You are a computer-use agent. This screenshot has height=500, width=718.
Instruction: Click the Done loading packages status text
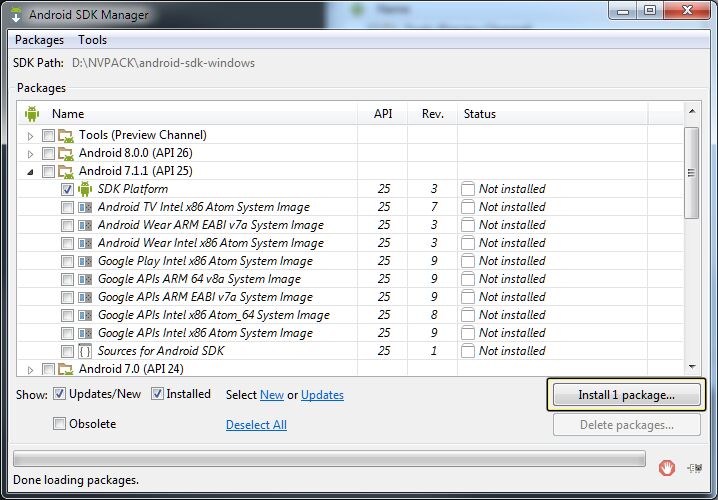click(x=76, y=480)
